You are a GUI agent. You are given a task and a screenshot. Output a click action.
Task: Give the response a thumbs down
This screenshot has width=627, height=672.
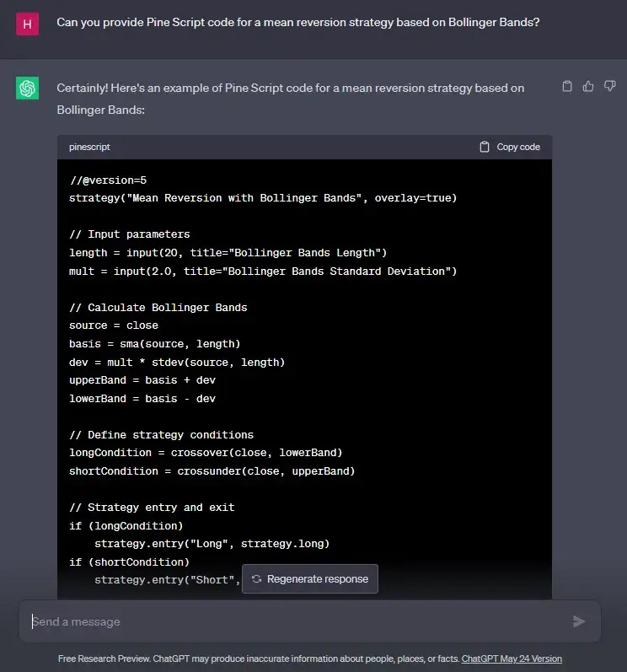point(610,86)
